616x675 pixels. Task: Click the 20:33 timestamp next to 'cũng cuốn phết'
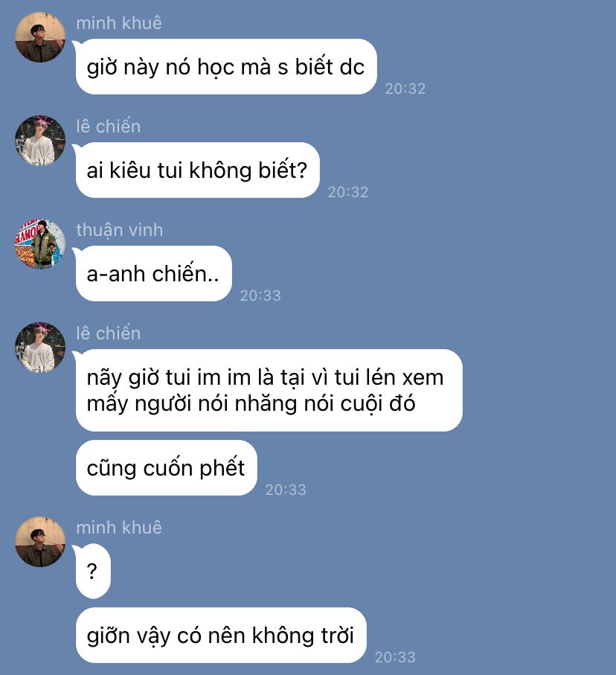(286, 490)
